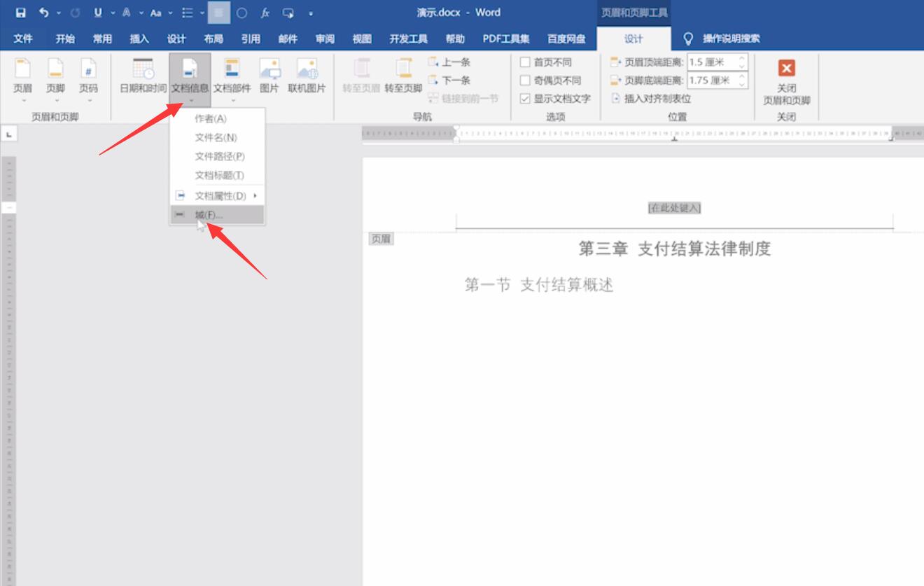
Task: Click 下一条 (Next) navigation button
Action: [449, 81]
